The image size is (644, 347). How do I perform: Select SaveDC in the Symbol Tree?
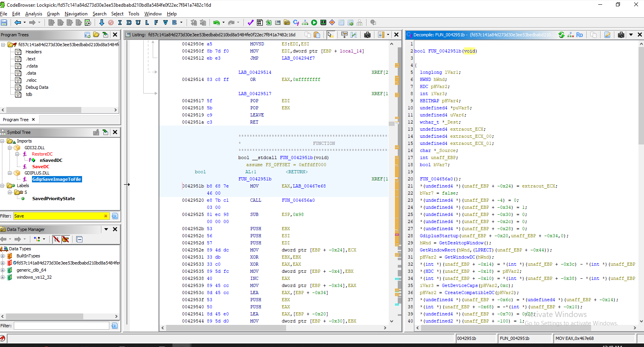(41, 167)
